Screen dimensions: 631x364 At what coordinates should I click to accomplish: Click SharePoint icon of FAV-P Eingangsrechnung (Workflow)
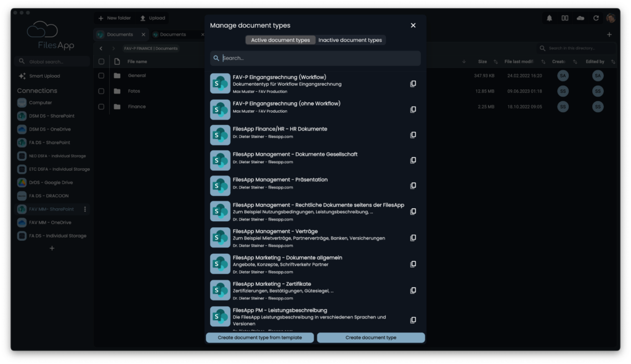(220, 83)
